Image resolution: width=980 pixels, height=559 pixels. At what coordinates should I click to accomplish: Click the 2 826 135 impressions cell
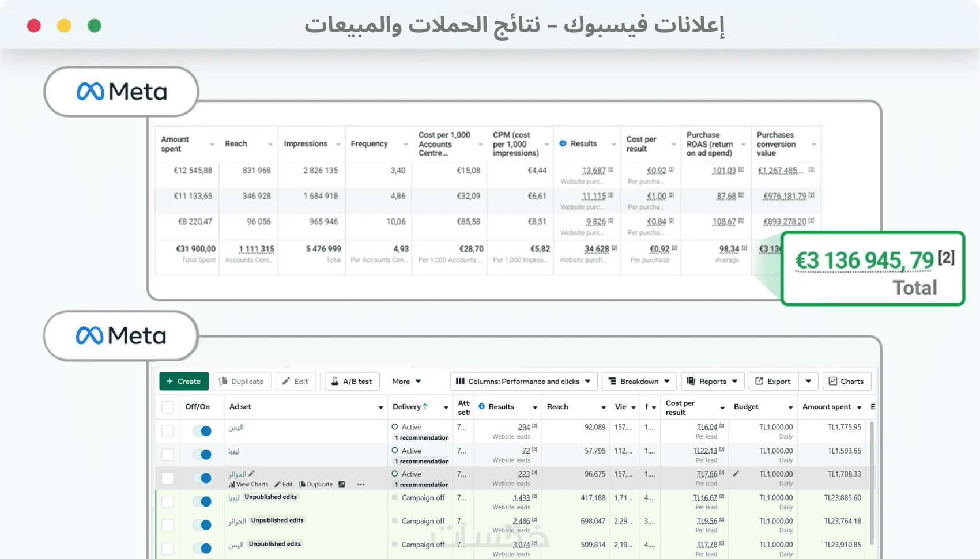tap(321, 171)
